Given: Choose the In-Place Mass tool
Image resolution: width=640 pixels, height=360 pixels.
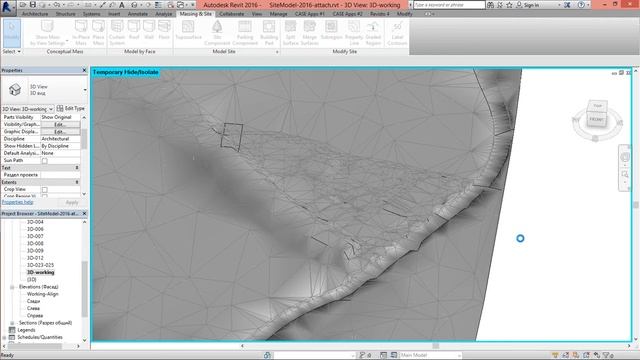Looking at the screenshot, I should pyautogui.click(x=81, y=32).
